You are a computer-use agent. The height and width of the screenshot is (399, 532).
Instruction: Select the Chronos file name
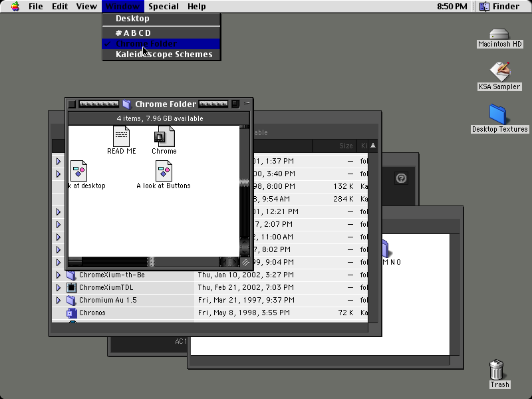pos(92,313)
